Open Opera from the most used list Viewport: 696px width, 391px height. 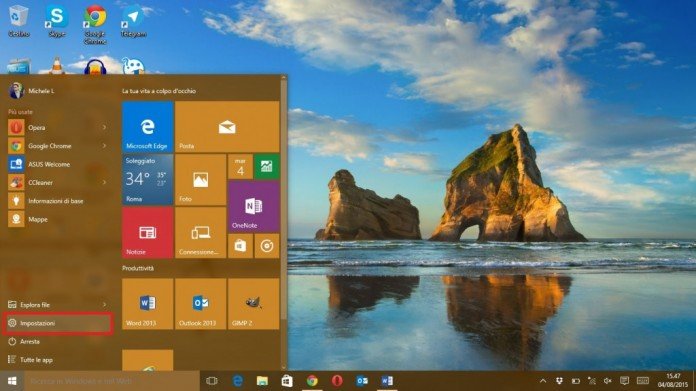(58, 127)
